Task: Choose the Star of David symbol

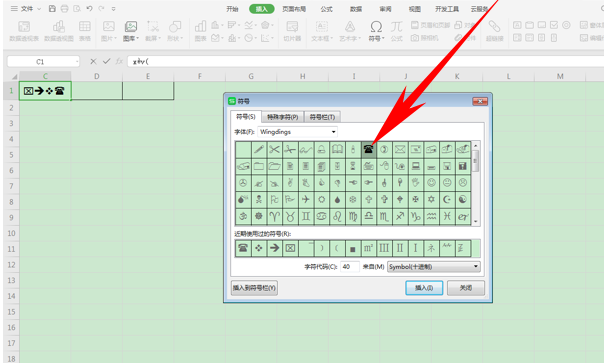Action: tap(431, 199)
